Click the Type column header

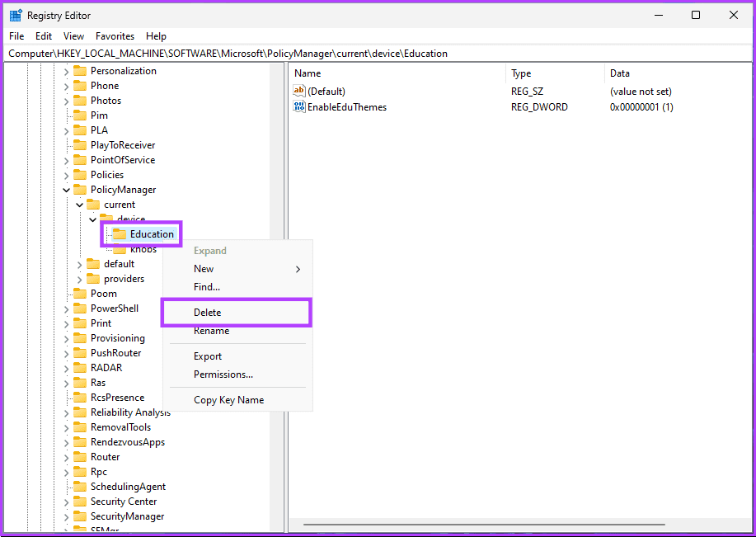pyautogui.click(x=556, y=73)
